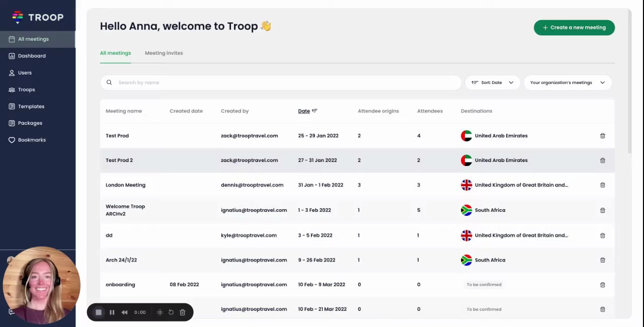Click the Attendees column header
This screenshot has height=327, width=644.
(430, 111)
